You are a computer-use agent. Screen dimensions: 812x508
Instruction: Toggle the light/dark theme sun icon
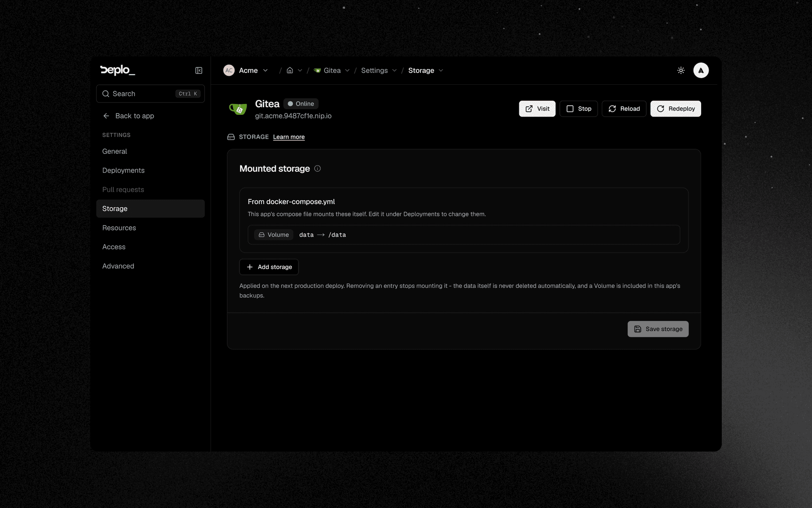coord(681,71)
